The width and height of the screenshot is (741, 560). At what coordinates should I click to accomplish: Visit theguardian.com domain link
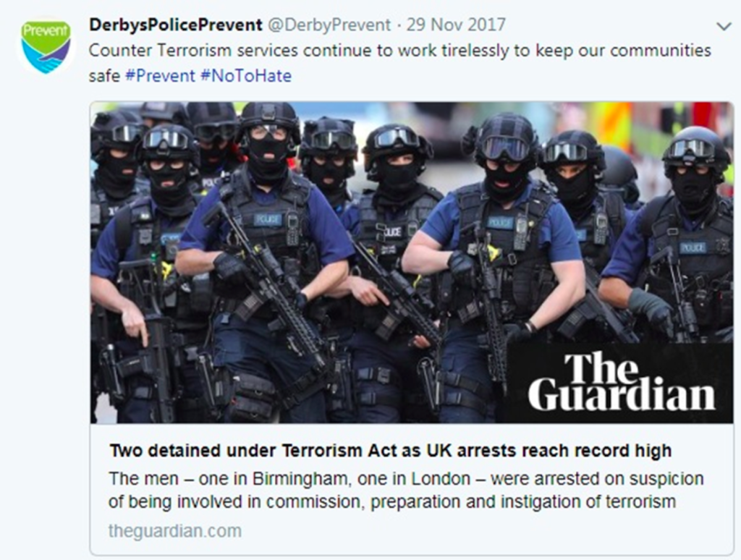click(x=175, y=531)
